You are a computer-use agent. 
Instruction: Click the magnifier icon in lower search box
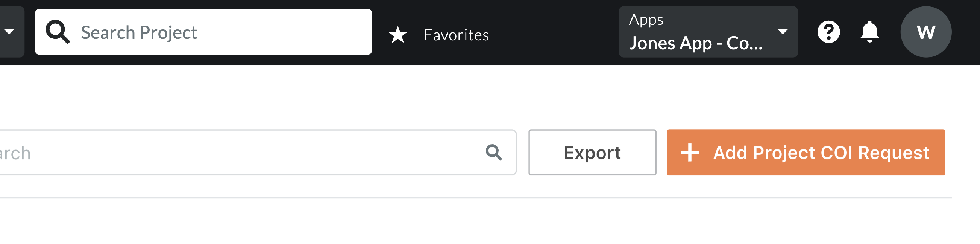pyautogui.click(x=494, y=152)
